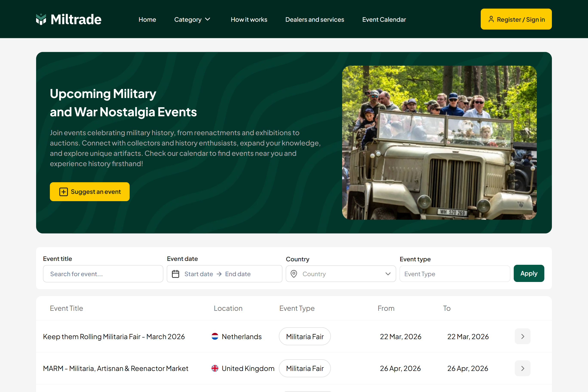Click the military vehicle hero image
The height and width of the screenshot is (392, 588).
coord(439,142)
